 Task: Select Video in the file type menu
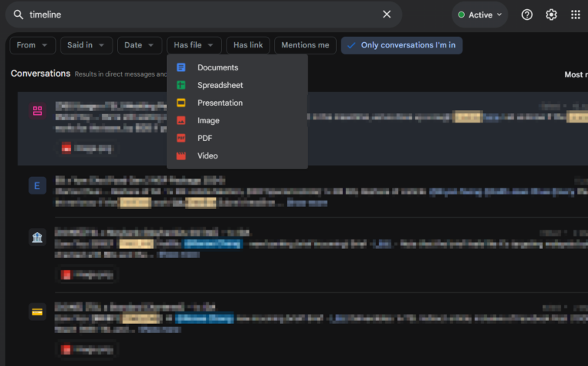pos(207,155)
